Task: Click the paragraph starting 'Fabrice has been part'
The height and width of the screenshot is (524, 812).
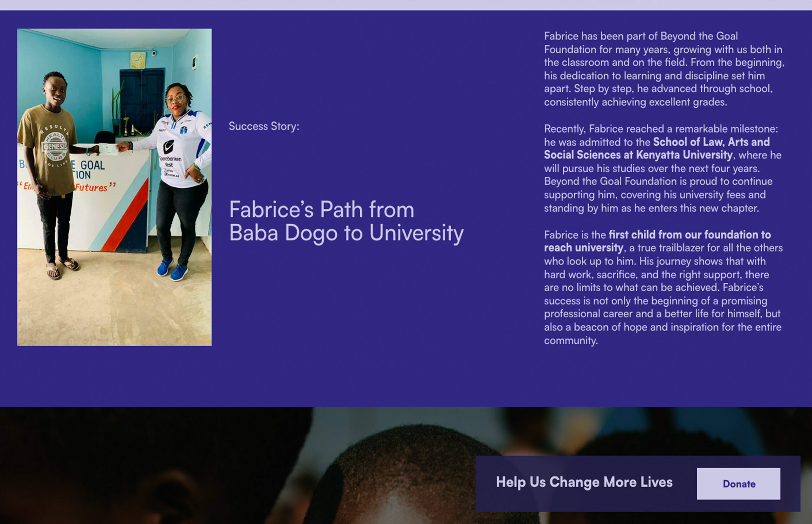Action: point(663,69)
